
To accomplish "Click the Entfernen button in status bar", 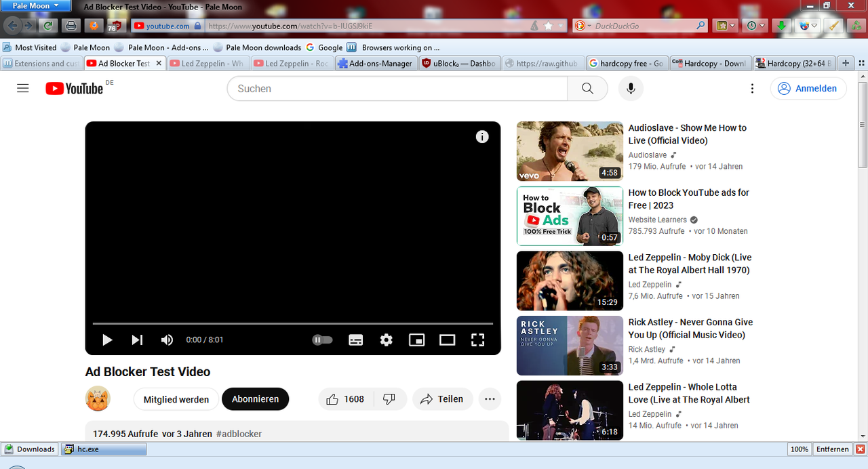I will tap(832, 449).
